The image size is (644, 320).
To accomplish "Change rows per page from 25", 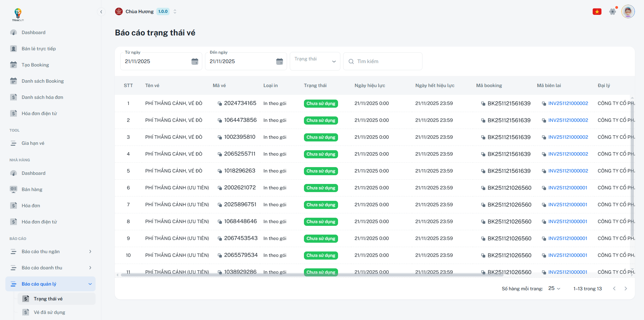I will pos(553,288).
